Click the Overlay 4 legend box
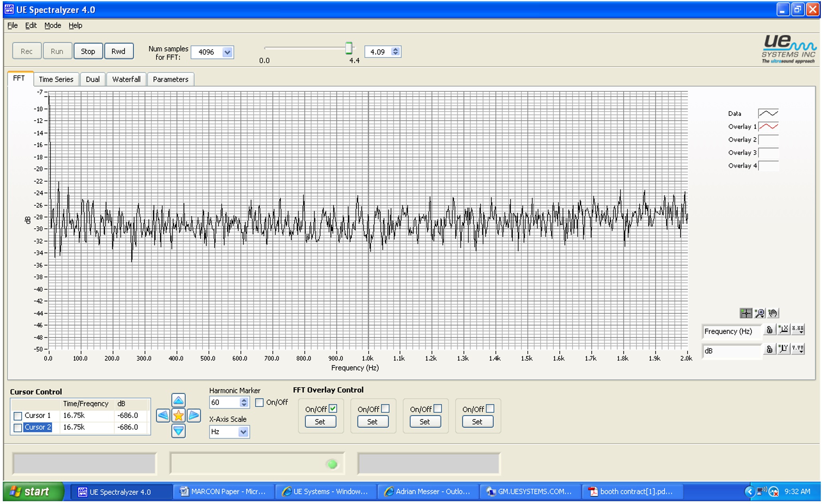This screenshot has height=504, width=822. (768, 166)
